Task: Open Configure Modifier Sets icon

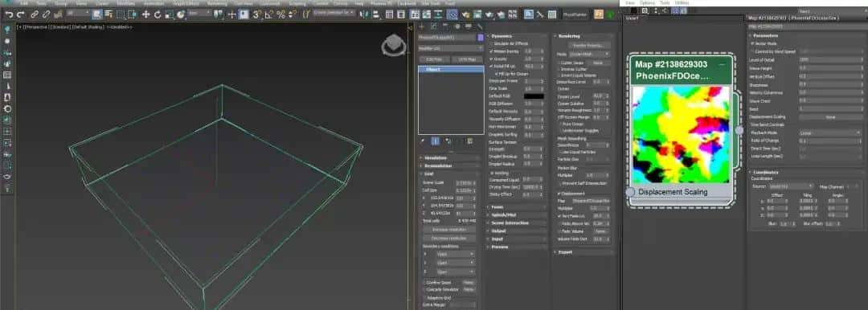Action: click(470, 141)
